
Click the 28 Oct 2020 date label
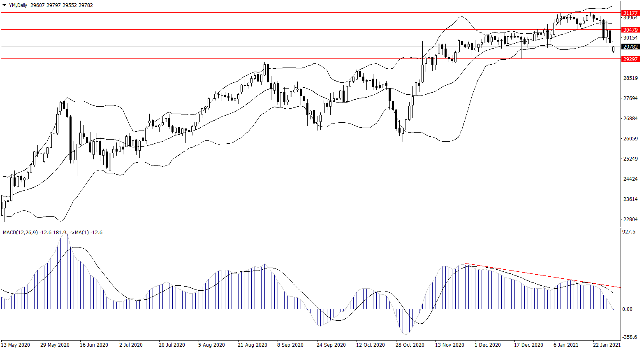click(x=410, y=345)
